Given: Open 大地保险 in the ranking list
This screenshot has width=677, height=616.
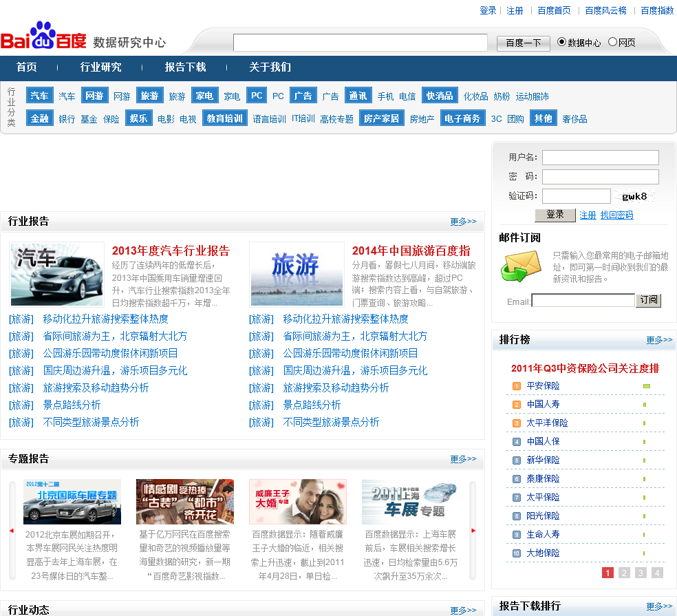Looking at the screenshot, I should 543,553.
